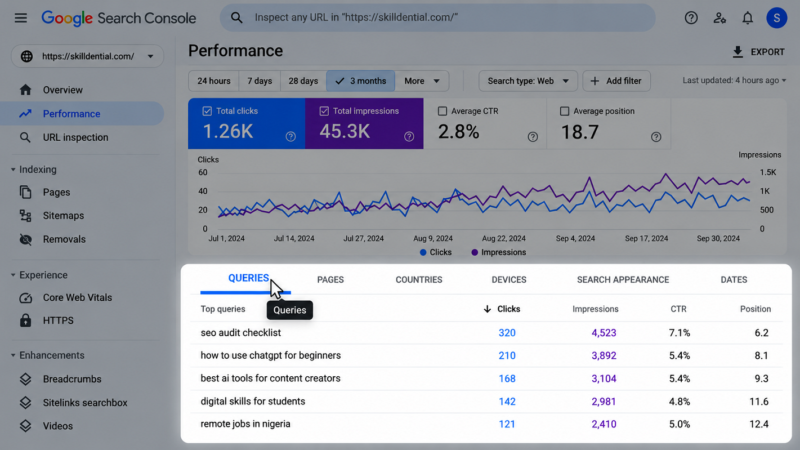
Task: Click the URL inspection magnifier icon
Action: (x=25, y=137)
